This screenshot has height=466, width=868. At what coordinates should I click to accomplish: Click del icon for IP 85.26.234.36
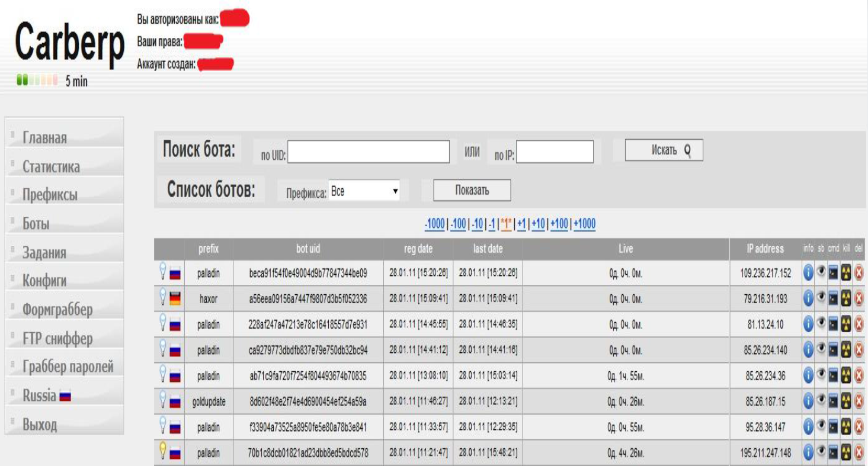[x=859, y=375]
